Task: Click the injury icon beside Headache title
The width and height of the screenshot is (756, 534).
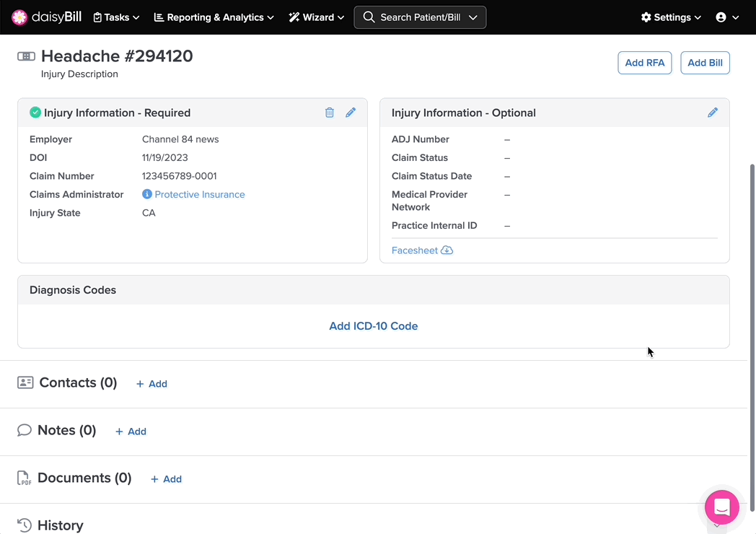Action: (26, 56)
